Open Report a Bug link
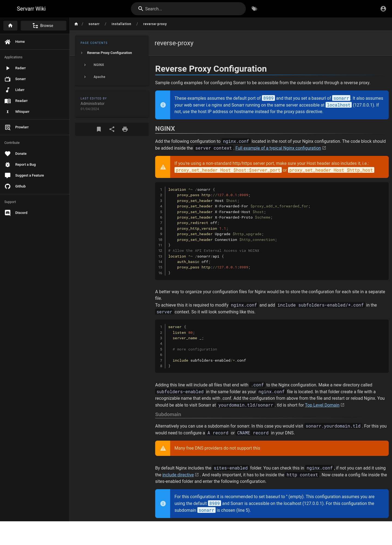The width and height of the screenshot is (392, 545). click(35, 165)
